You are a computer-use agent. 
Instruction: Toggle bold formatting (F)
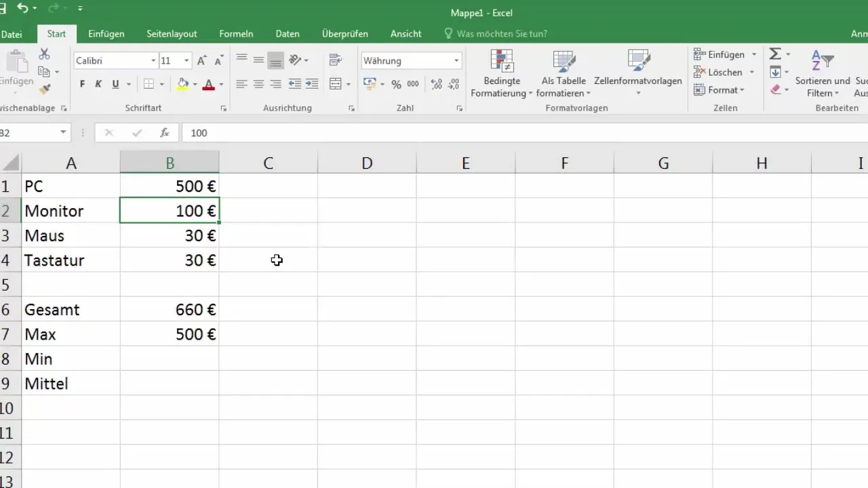[82, 84]
